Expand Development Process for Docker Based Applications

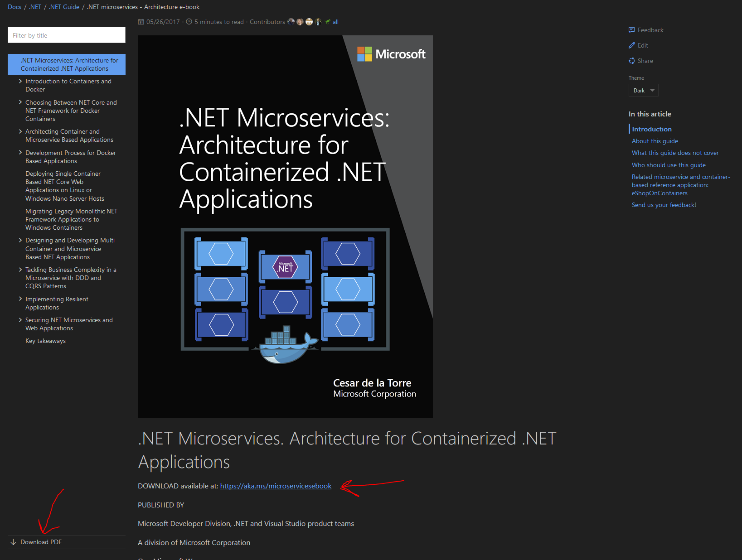click(x=20, y=153)
